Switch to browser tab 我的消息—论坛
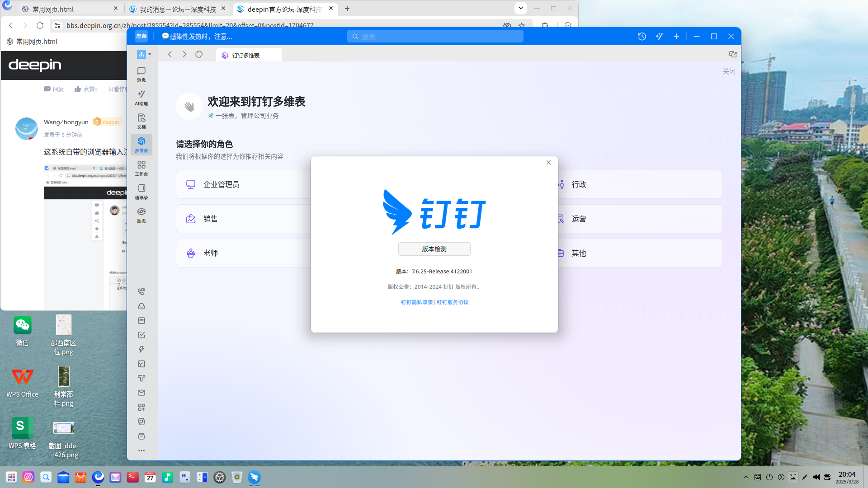The height and width of the screenshot is (488, 868). coord(177,9)
